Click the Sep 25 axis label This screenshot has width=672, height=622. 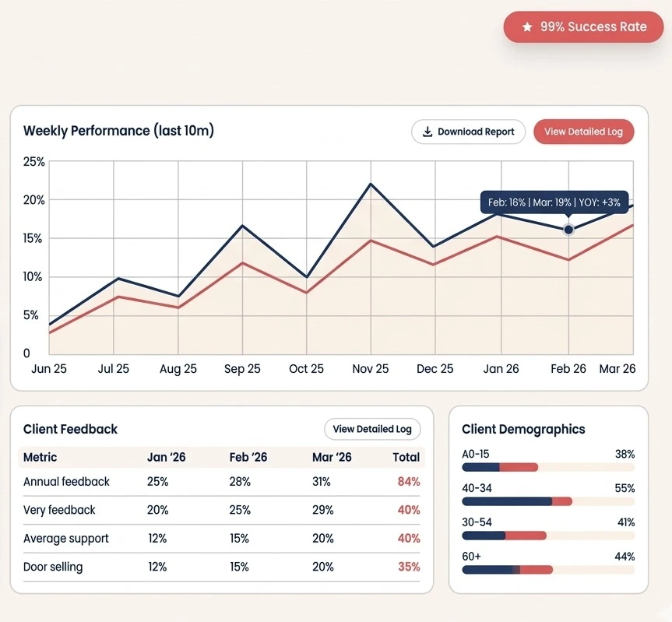(242, 369)
